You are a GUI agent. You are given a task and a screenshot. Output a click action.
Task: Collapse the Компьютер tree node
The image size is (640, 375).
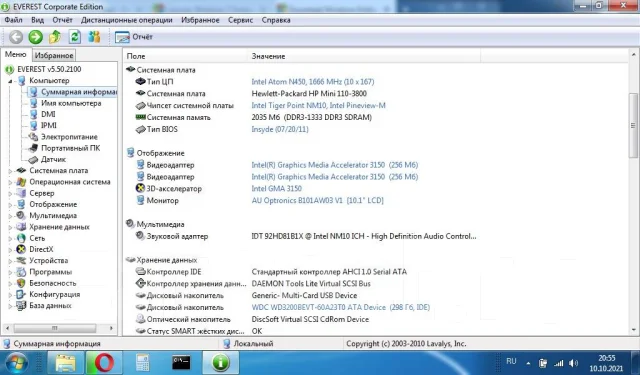(10, 81)
